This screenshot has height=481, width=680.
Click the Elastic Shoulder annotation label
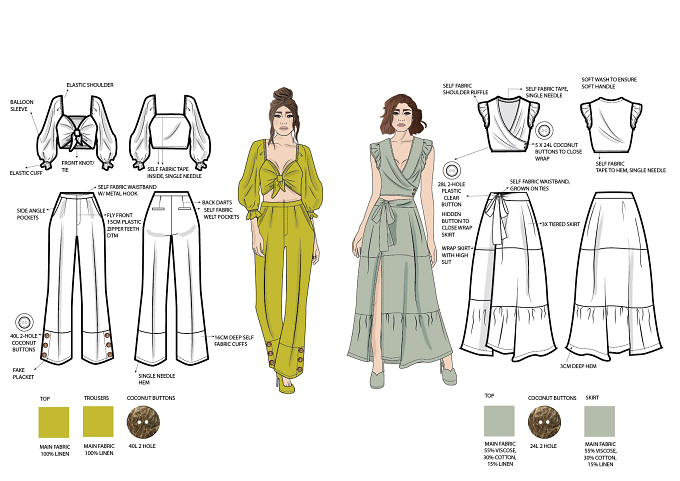[x=90, y=85]
